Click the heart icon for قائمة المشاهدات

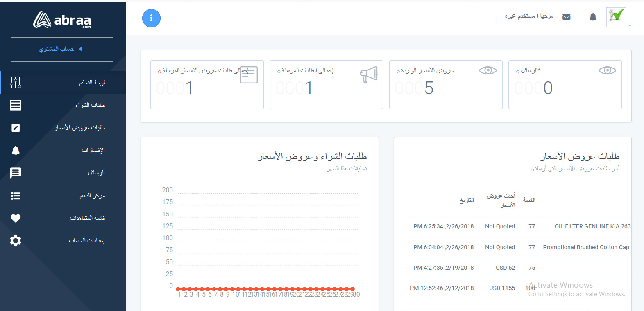click(16, 218)
